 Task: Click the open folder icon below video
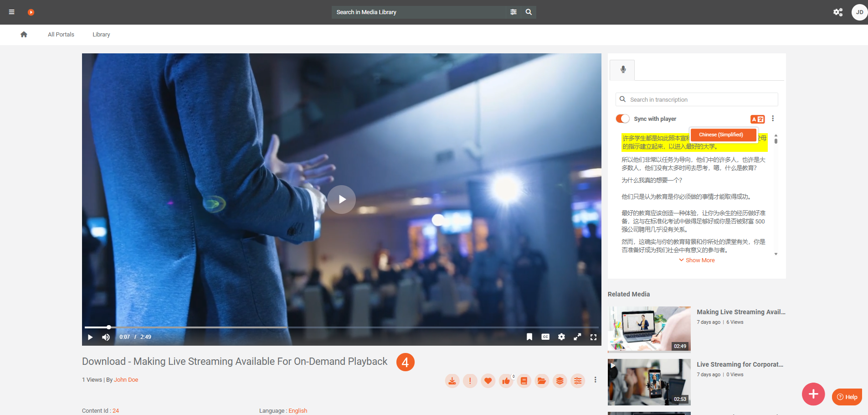click(x=542, y=381)
